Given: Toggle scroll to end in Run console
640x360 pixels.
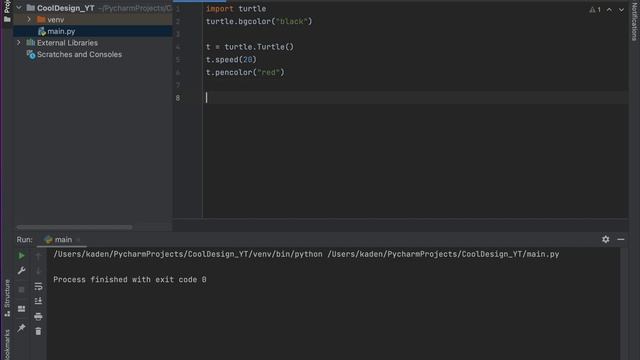Looking at the screenshot, I should coord(38,301).
